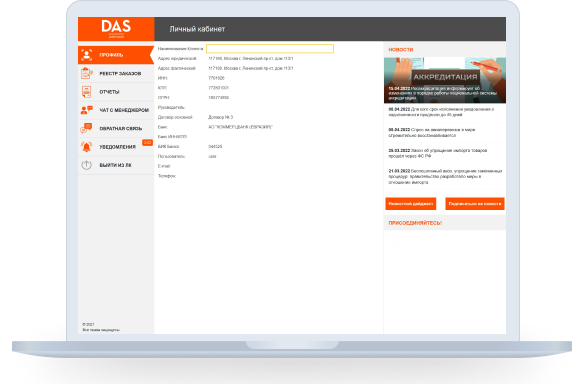Click the news digest orange button
This screenshot has width=584, height=384.
pyautogui.click(x=411, y=204)
